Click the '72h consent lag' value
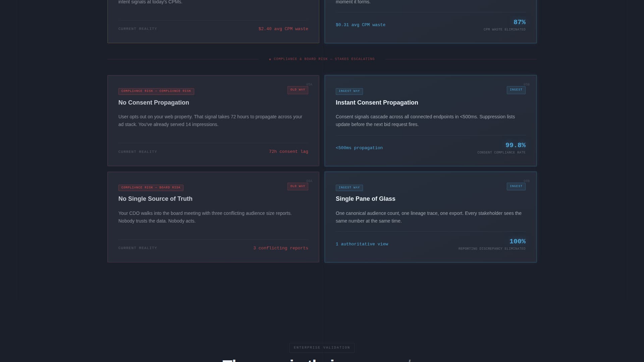The height and width of the screenshot is (362, 644). click(x=288, y=152)
